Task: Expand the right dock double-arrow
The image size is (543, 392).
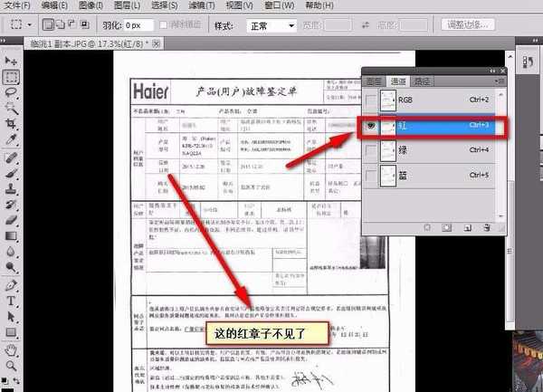Action: [537, 41]
